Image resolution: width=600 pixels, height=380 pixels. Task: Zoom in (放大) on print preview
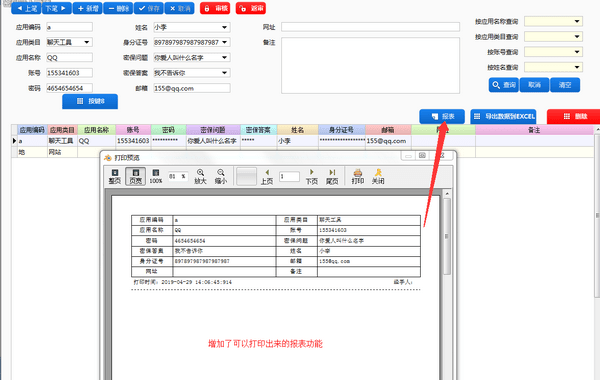[x=200, y=176]
